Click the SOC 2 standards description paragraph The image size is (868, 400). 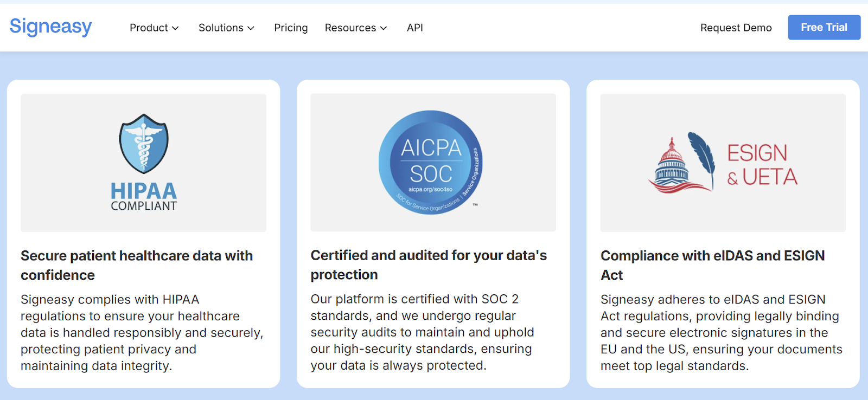422,332
